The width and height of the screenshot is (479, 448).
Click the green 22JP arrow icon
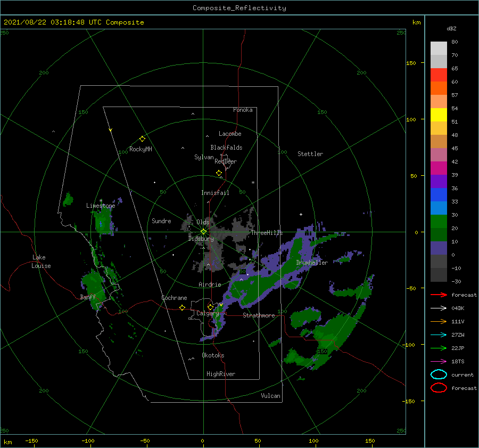[x=439, y=348]
